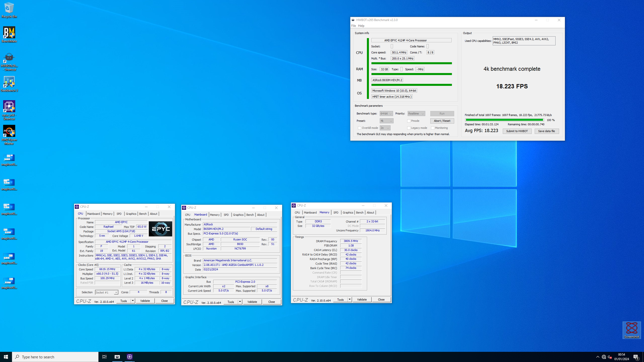Screen dimensions: 644x362
Task: Click the title bar icon of the CPU-Z Memory window
Action: 293,205
